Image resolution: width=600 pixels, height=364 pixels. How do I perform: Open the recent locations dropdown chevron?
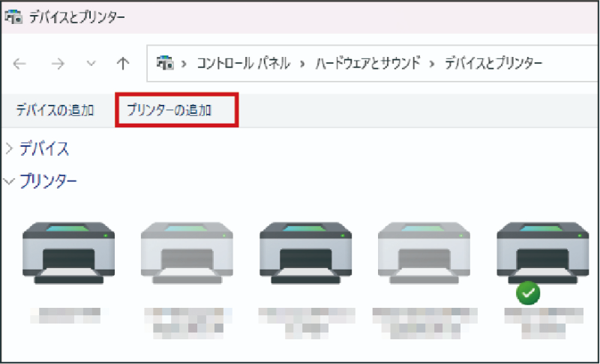[x=91, y=63]
